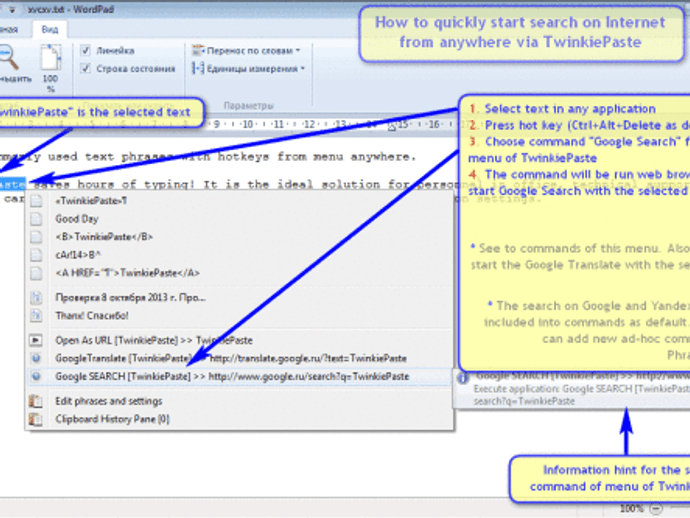Click the info icon in the hint tooltip
This screenshot has width=690, height=518.
click(462, 378)
